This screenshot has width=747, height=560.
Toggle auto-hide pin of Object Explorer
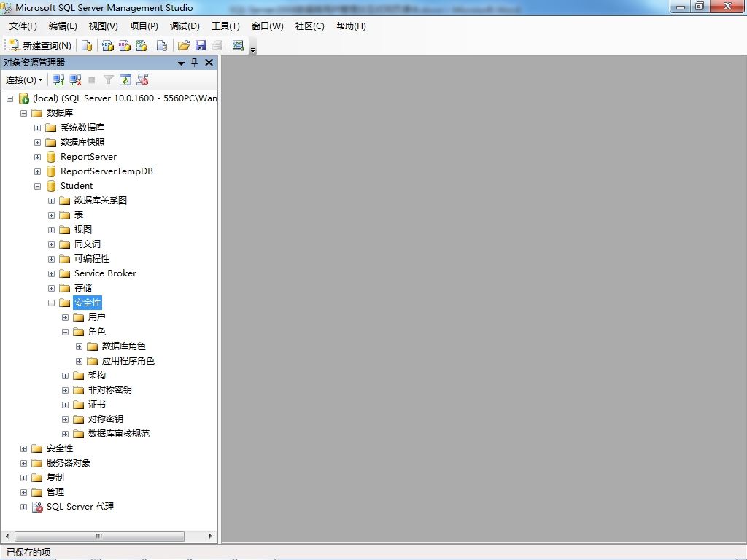(x=194, y=63)
